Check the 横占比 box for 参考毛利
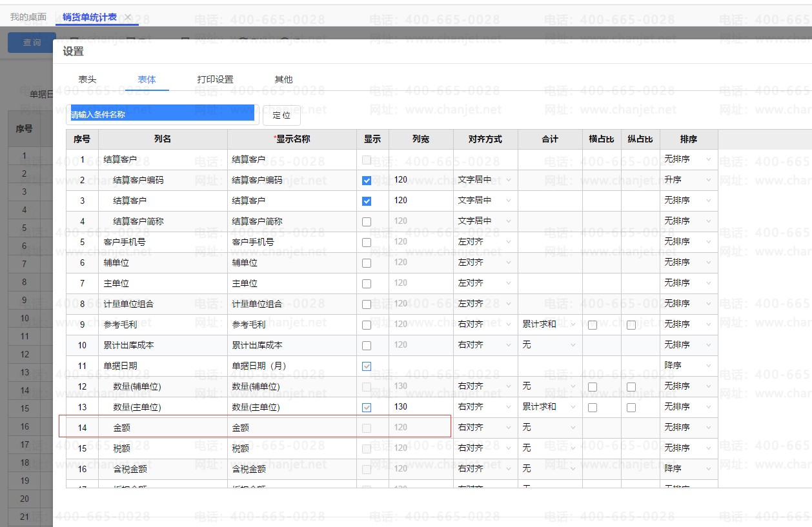Screen dimensions: 812x527 point(593,325)
